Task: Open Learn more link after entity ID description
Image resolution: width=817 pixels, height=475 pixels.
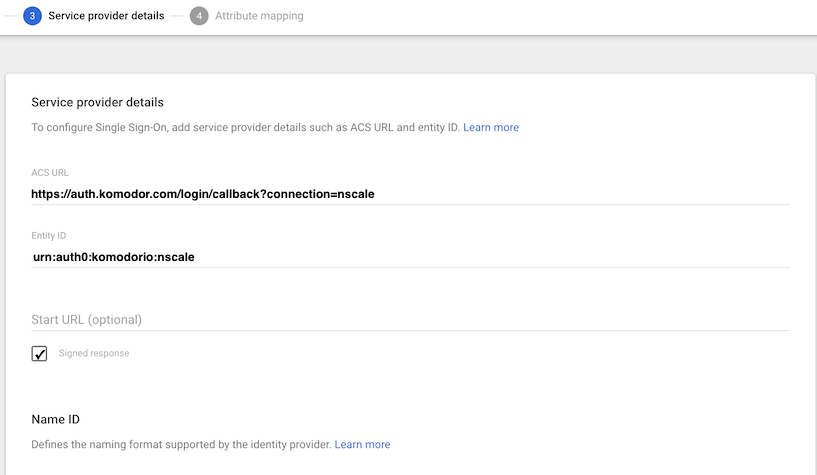Action: click(490, 128)
